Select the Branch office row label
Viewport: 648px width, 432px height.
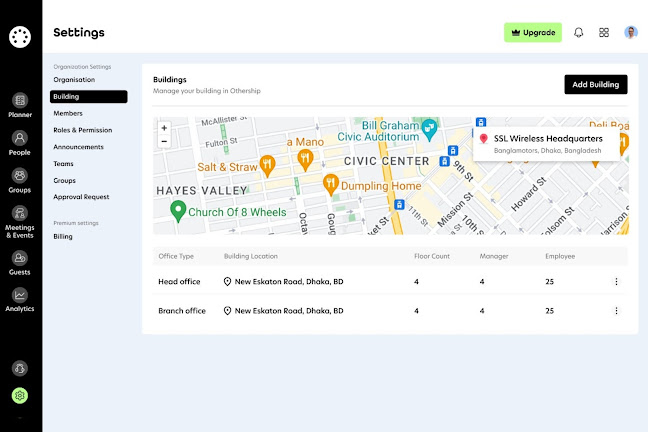point(182,310)
